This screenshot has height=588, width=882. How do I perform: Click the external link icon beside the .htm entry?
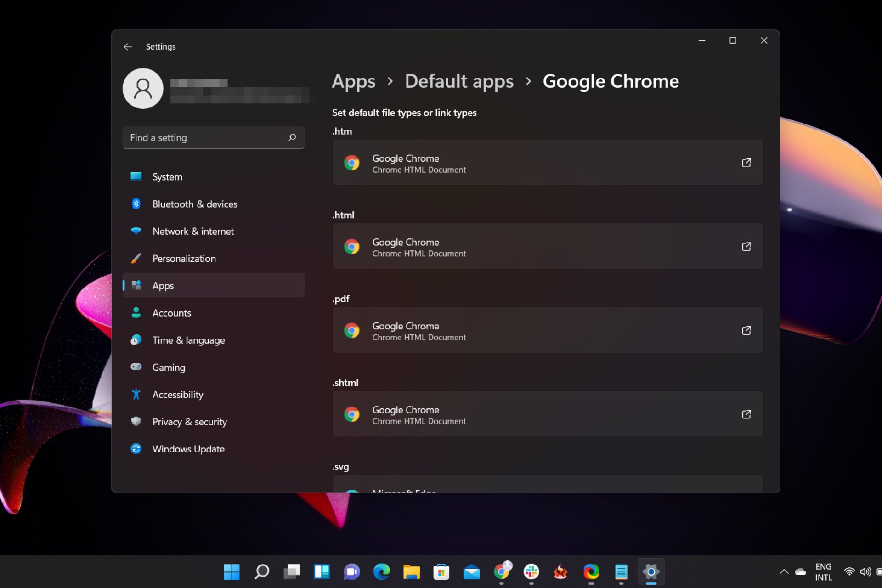[x=746, y=163]
